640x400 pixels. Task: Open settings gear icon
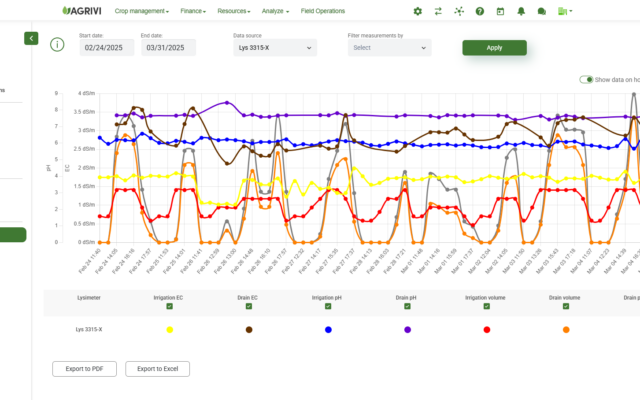point(418,11)
